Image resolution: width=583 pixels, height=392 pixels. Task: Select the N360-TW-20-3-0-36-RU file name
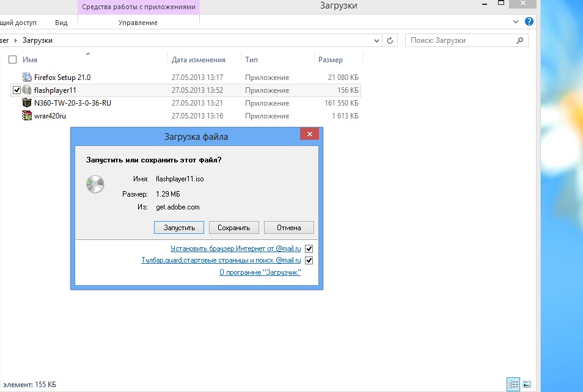(x=73, y=103)
